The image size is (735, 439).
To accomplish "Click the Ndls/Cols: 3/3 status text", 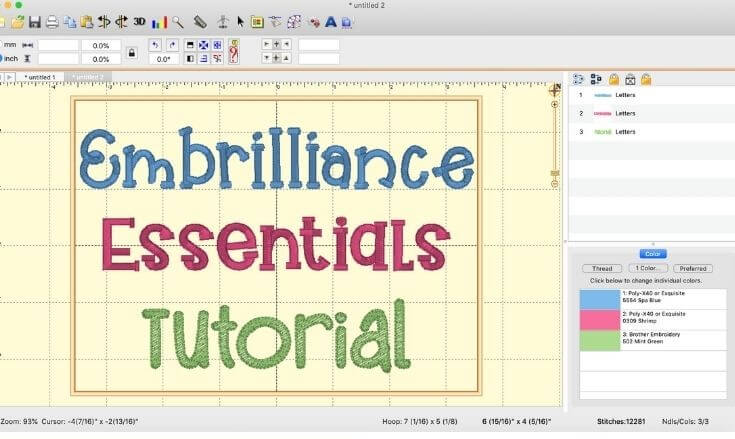I will tap(685, 421).
